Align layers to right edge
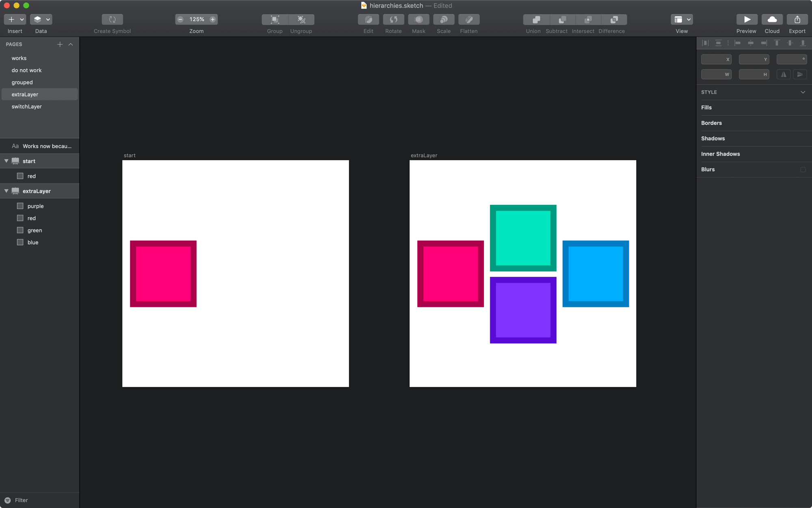Viewport: 812px width, 508px height. (x=764, y=43)
